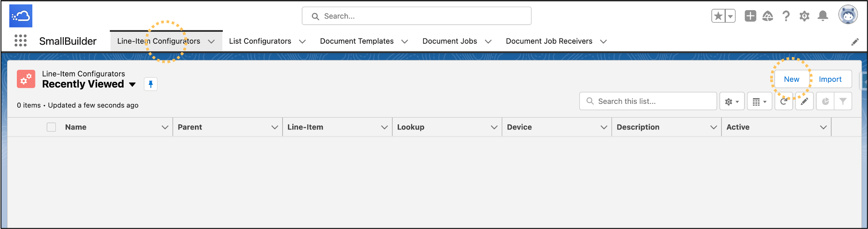The width and height of the screenshot is (868, 229).
Task: Click the Salesforce Trailhead guidance icon
Action: tap(767, 16)
